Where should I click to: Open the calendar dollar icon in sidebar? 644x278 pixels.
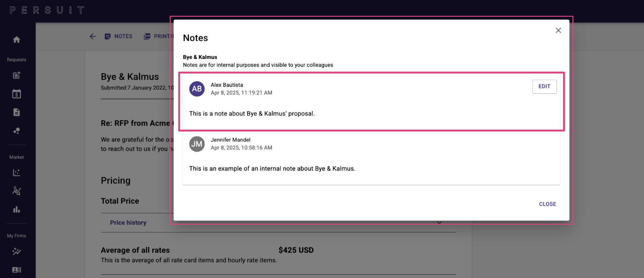click(x=16, y=94)
